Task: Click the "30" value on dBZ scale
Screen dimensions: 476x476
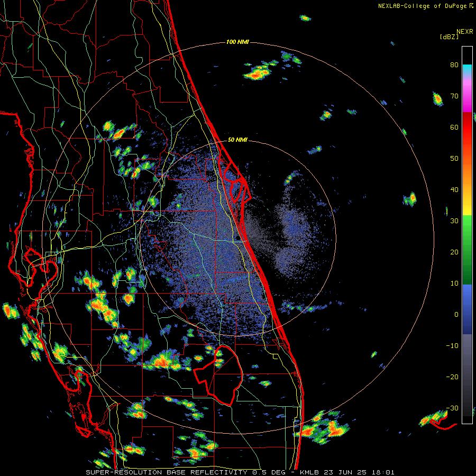Action: point(454,221)
